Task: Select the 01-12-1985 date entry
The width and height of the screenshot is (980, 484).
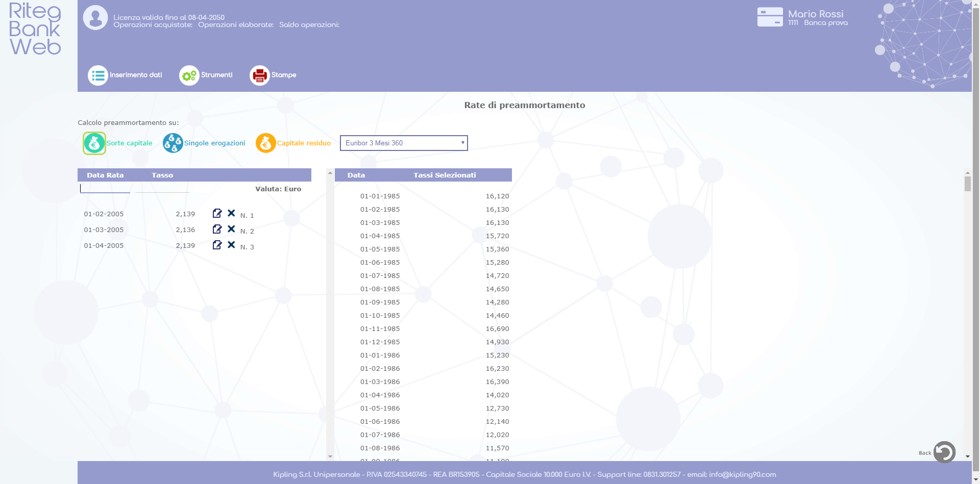Action: tap(380, 342)
